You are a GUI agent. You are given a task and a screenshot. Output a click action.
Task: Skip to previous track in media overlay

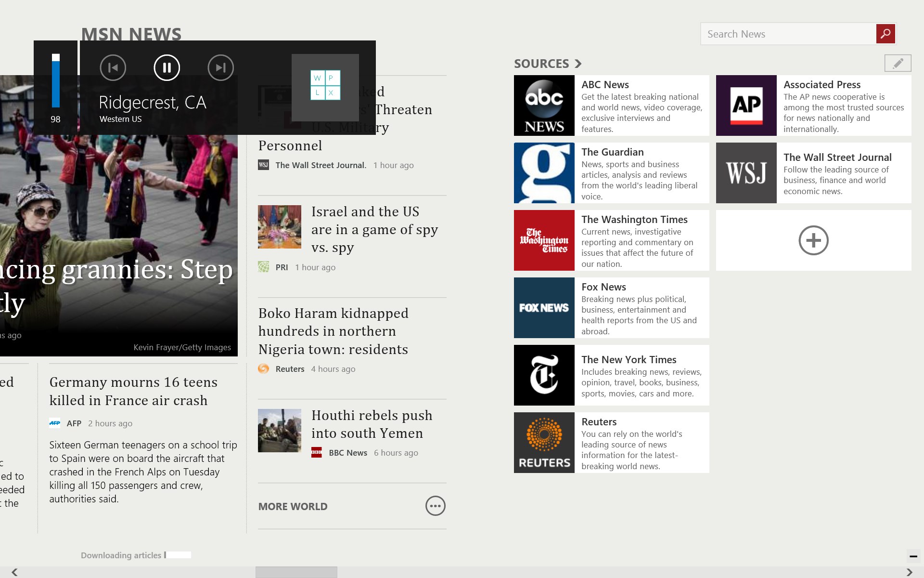113,68
